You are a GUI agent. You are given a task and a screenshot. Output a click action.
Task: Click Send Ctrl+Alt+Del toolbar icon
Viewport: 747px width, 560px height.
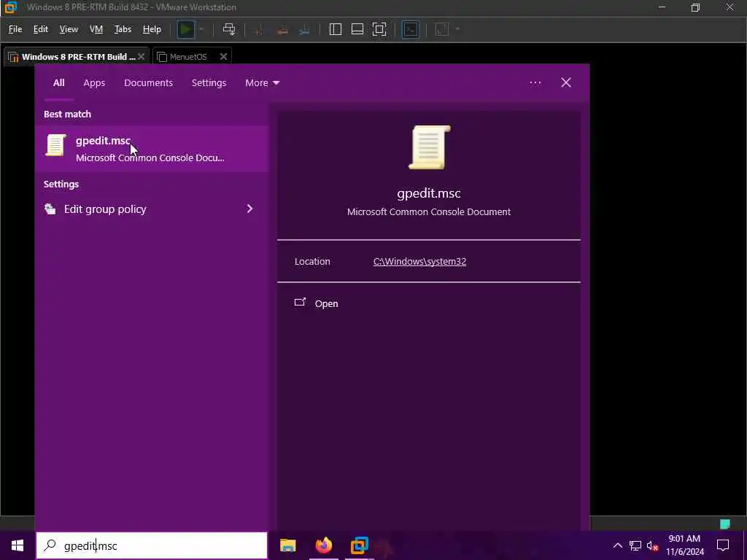[x=229, y=29]
